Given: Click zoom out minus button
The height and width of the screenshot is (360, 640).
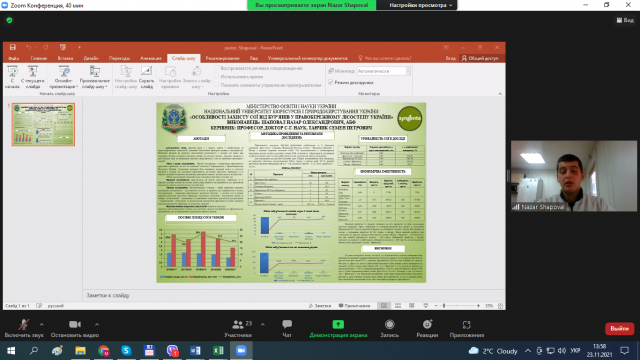Looking at the screenshot, I should tap(436, 305).
